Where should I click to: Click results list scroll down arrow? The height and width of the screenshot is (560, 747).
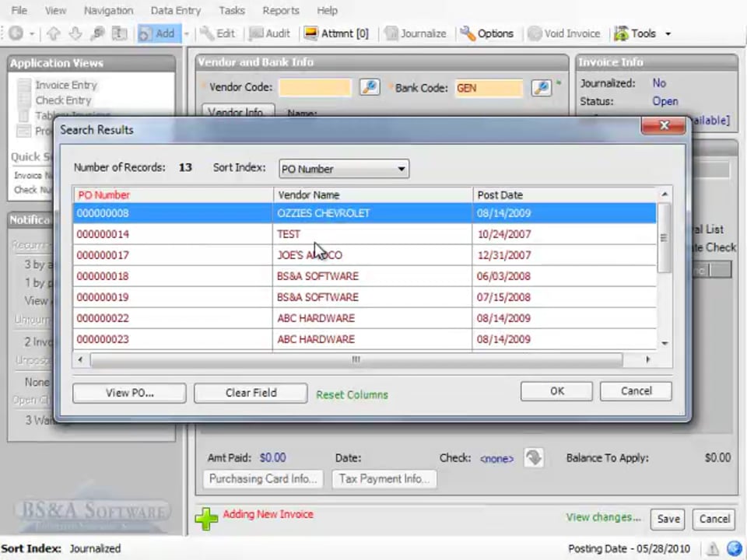pyautogui.click(x=665, y=343)
